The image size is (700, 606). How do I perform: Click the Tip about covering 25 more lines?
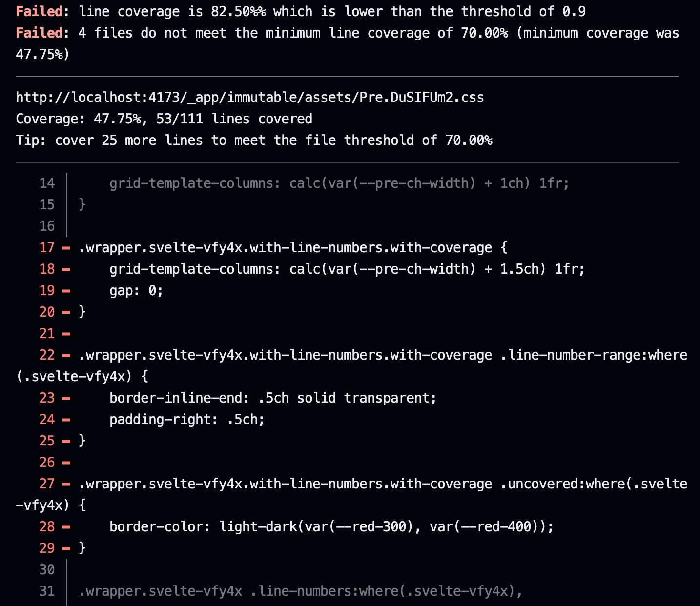click(254, 140)
